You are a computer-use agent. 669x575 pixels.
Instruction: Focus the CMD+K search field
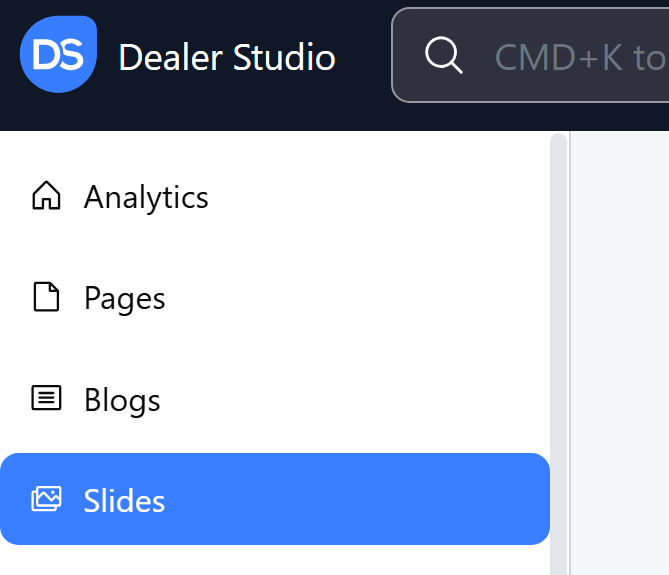pyautogui.click(x=580, y=57)
